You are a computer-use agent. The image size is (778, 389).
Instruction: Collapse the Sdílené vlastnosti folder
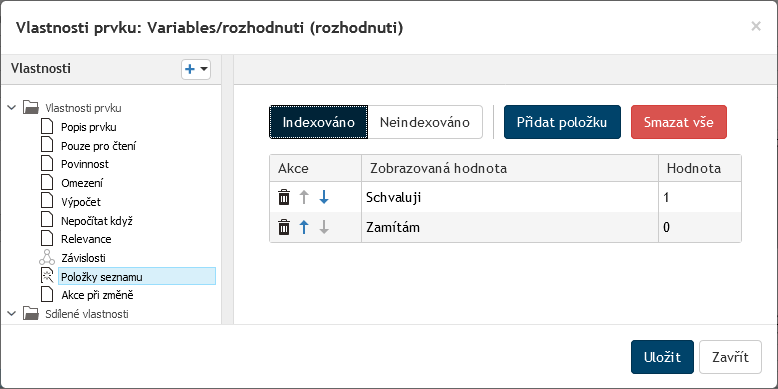click(x=12, y=314)
